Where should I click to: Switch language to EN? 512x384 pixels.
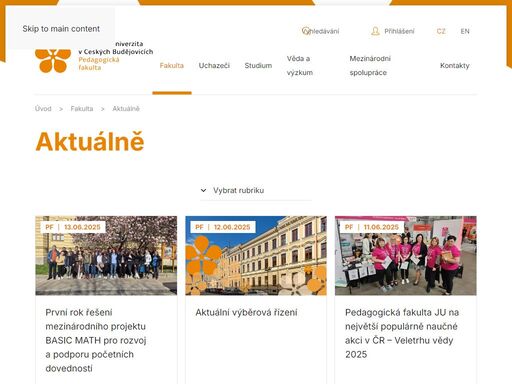coord(465,31)
